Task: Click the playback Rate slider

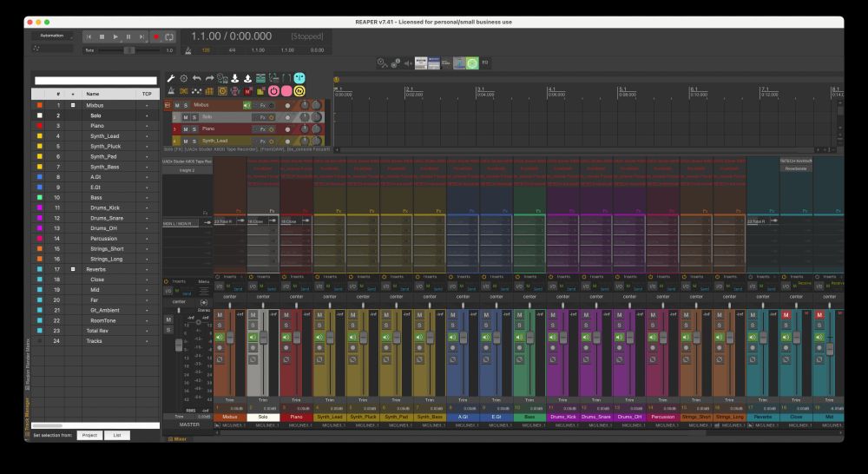Action: 130,50
